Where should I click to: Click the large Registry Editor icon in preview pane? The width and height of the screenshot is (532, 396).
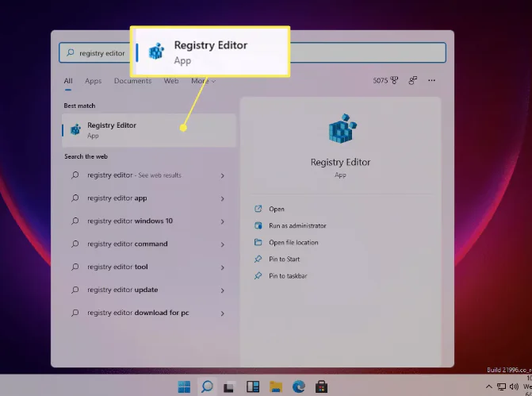click(343, 129)
